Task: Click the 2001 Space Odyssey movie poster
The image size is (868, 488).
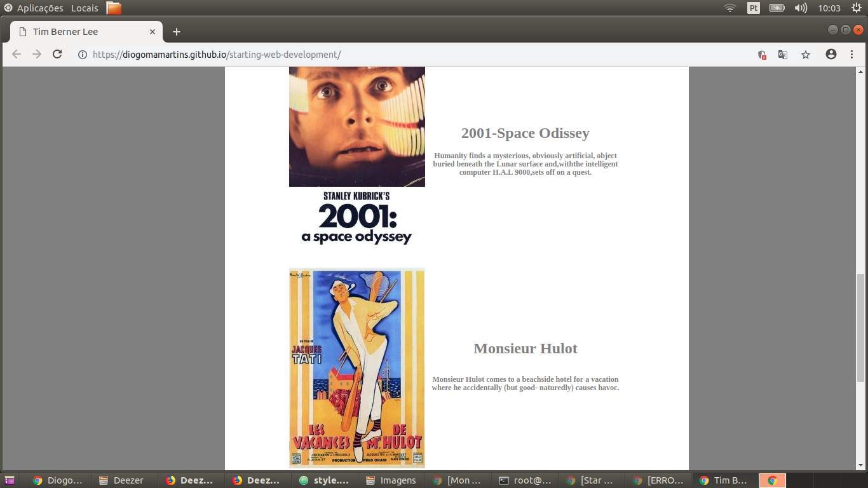Action: point(357,157)
